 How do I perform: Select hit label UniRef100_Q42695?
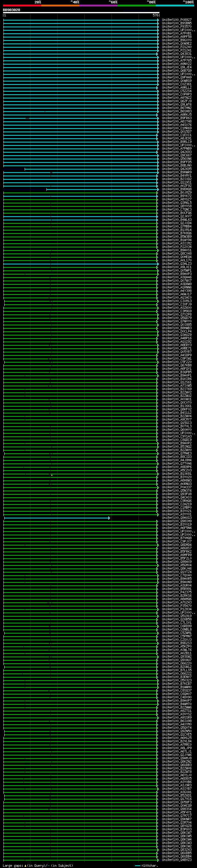pos(176,169)
